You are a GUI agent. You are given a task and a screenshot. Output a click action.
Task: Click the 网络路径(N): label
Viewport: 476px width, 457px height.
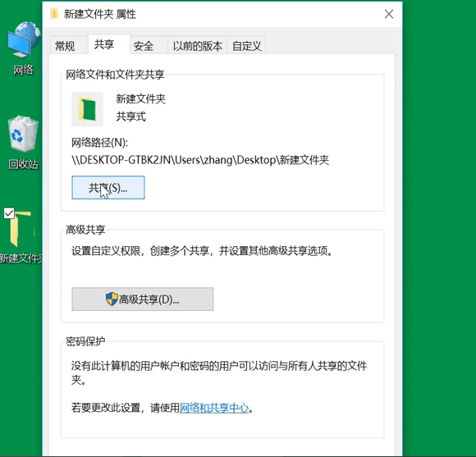point(100,142)
